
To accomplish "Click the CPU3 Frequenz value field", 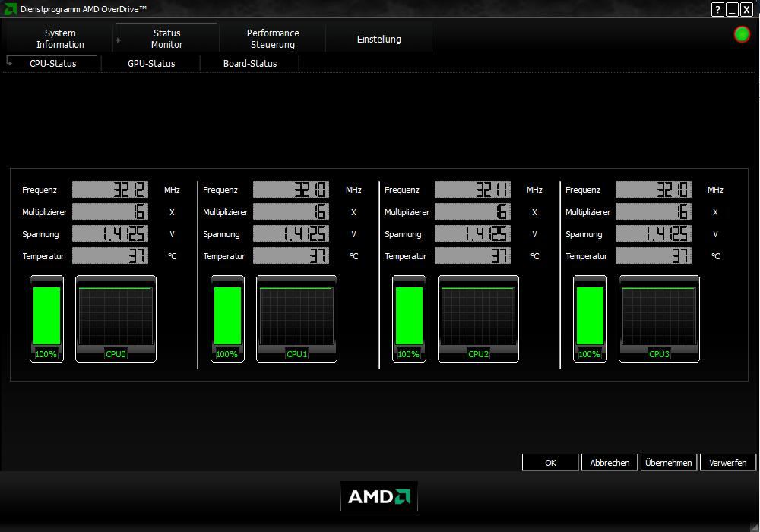I will 654,190.
